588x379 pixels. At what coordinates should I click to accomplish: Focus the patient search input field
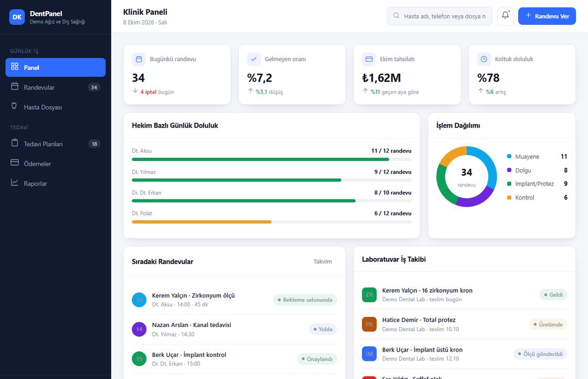tap(439, 16)
